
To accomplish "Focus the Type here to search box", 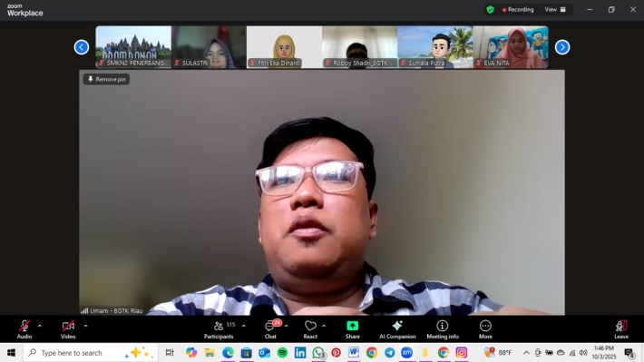I will (x=91, y=353).
